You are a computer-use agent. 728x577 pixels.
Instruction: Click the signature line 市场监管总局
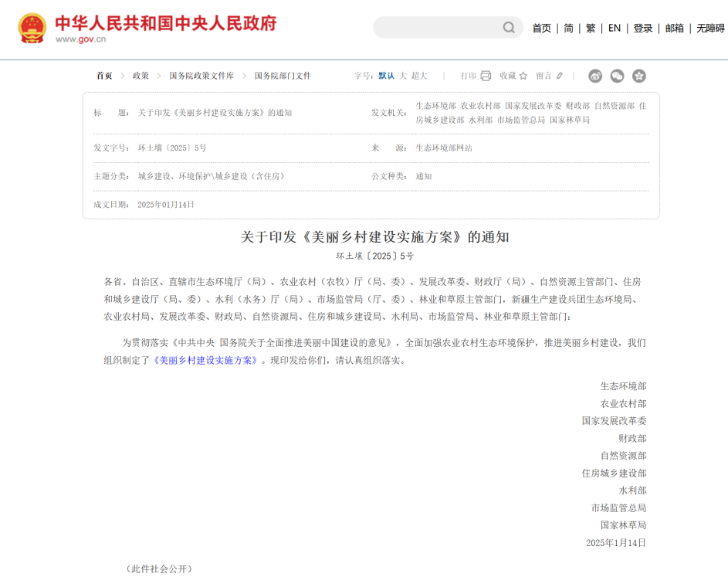(618, 508)
